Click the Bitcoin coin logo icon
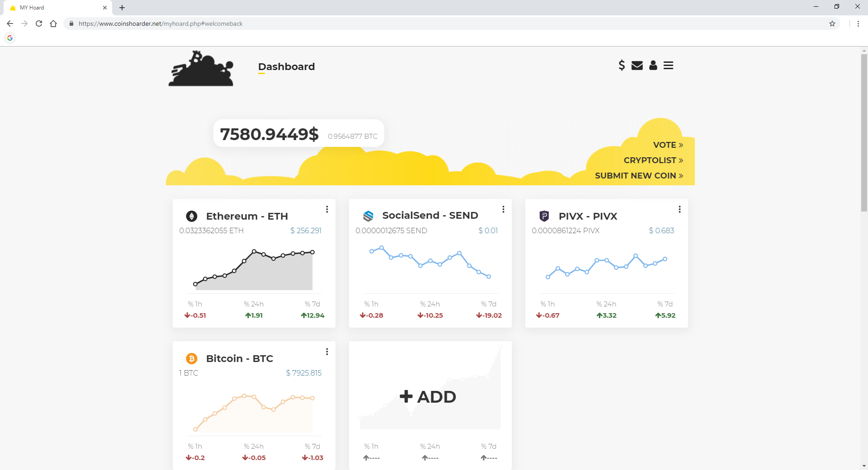 coord(192,358)
